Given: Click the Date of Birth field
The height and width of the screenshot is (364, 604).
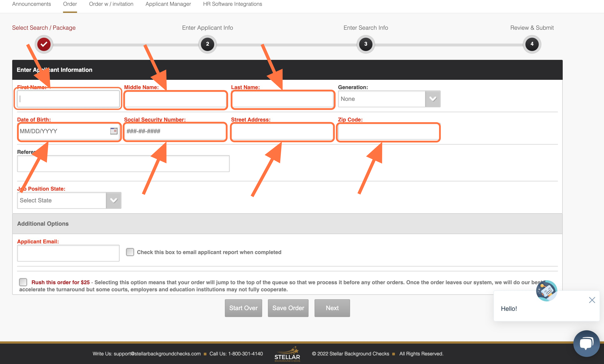Looking at the screenshot, I should [68, 131].
